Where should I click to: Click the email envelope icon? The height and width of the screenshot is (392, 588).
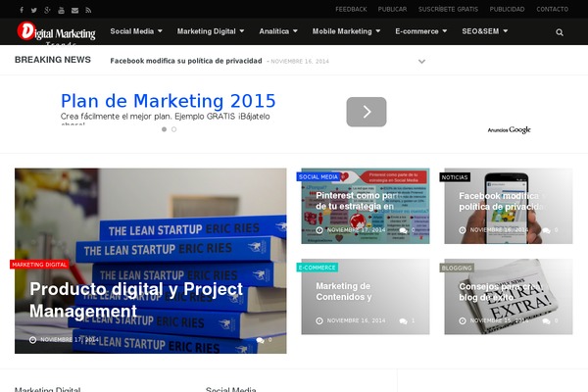[75, 10]
